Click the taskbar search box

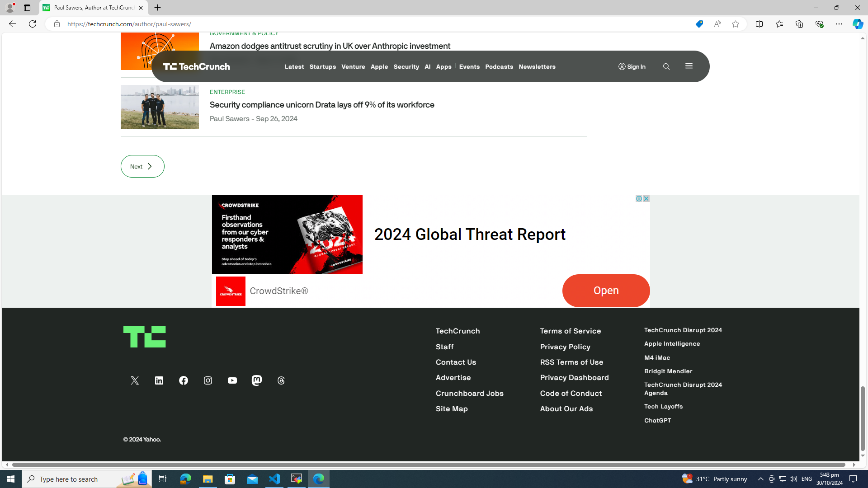(x=87, y=479)
